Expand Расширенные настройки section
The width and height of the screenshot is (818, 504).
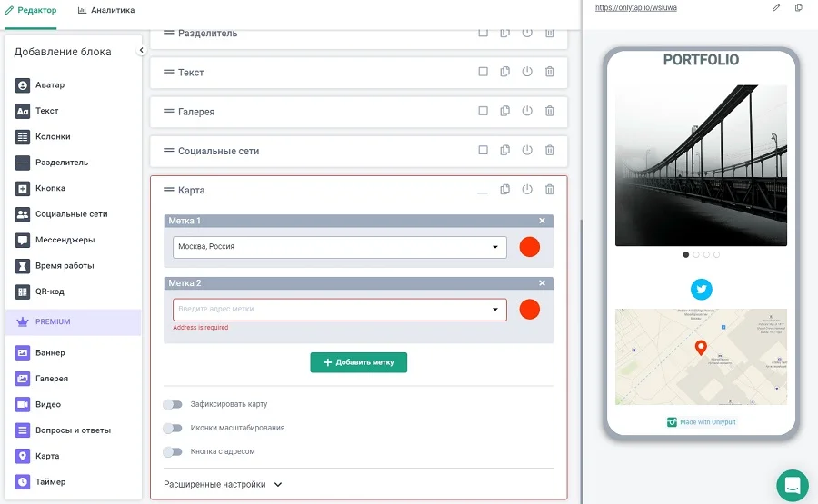point(223,485)
